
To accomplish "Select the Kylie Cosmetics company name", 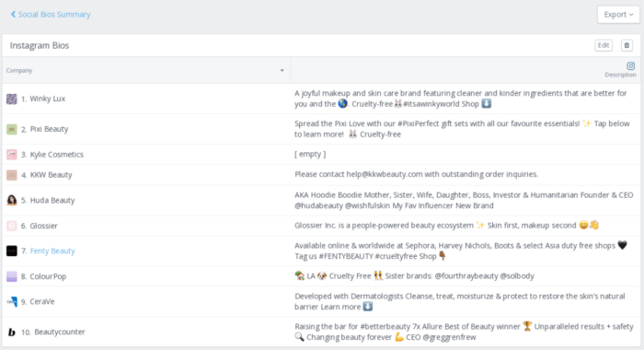I will point(57,155).
